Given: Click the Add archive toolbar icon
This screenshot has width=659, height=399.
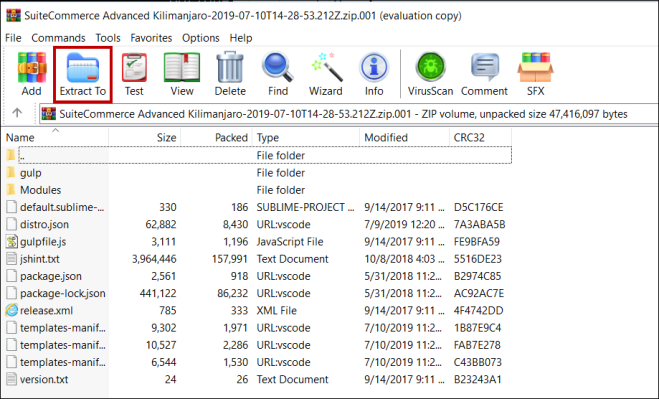Looking at the screenshot, I should 32,67.
